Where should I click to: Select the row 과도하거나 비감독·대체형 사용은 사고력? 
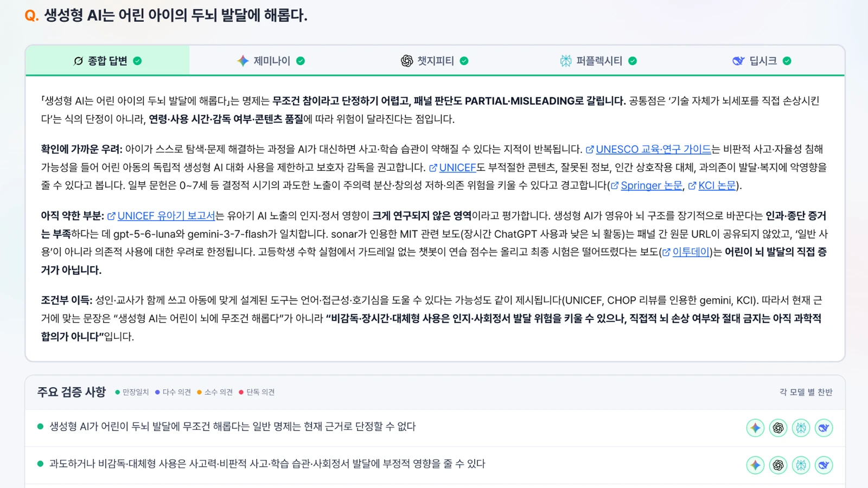point(435,465)
